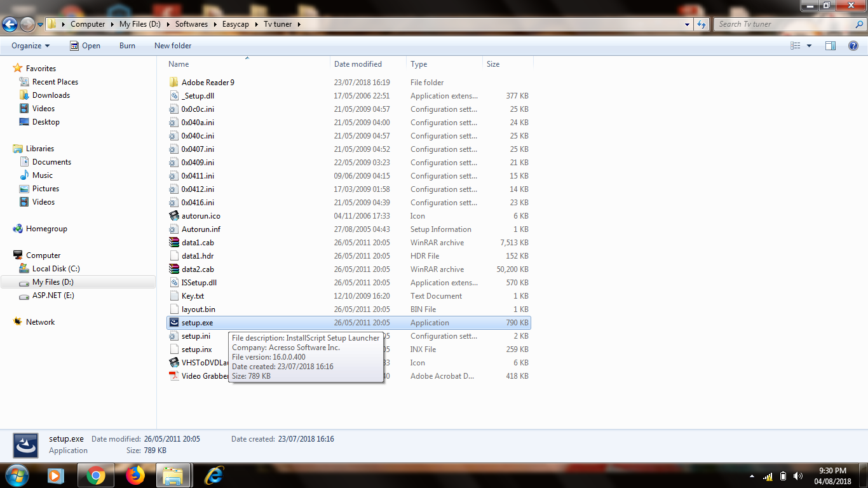Click the Windows Start button
The image size is (868, 488).
[16, 475]
